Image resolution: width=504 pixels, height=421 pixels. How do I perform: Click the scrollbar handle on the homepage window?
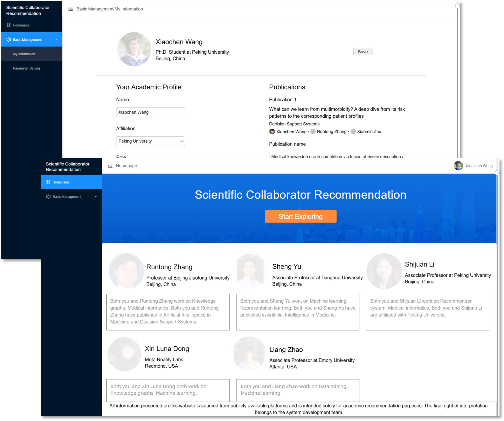pyautogui.click(x=497, y=173)
